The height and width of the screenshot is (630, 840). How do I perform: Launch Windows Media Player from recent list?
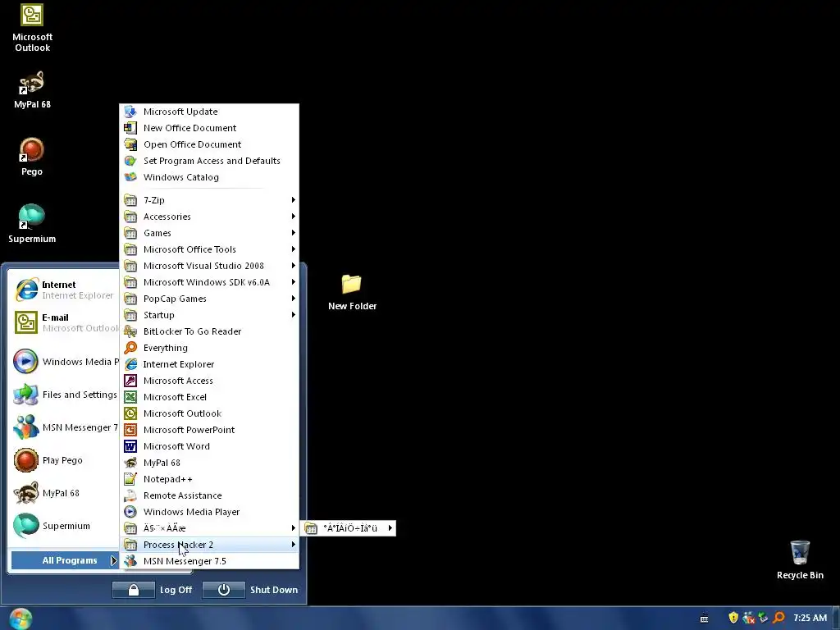[64, 362]
